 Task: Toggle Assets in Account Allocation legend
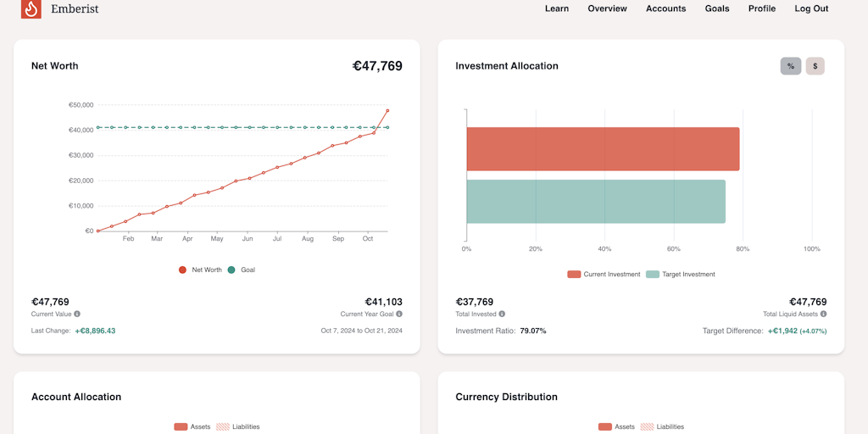(x=192, y=426)
